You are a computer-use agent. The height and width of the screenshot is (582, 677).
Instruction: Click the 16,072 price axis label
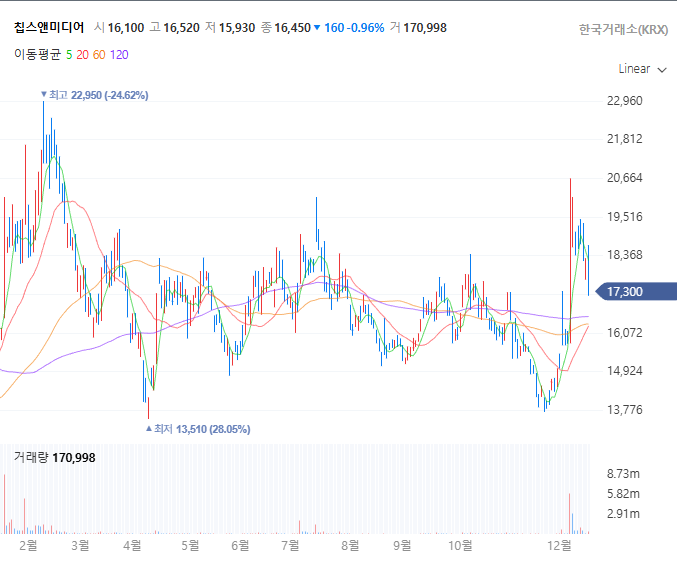pyautogui.click(x=625, y=333)
